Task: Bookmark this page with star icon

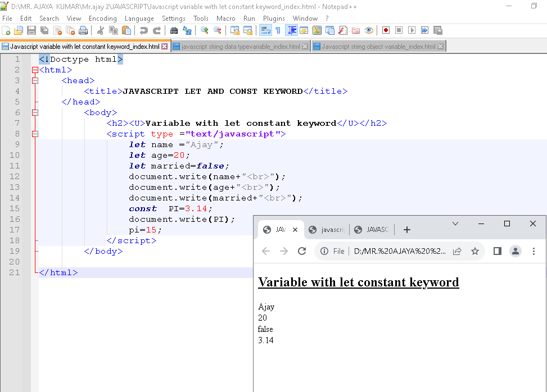Action: tap(475, 251)
